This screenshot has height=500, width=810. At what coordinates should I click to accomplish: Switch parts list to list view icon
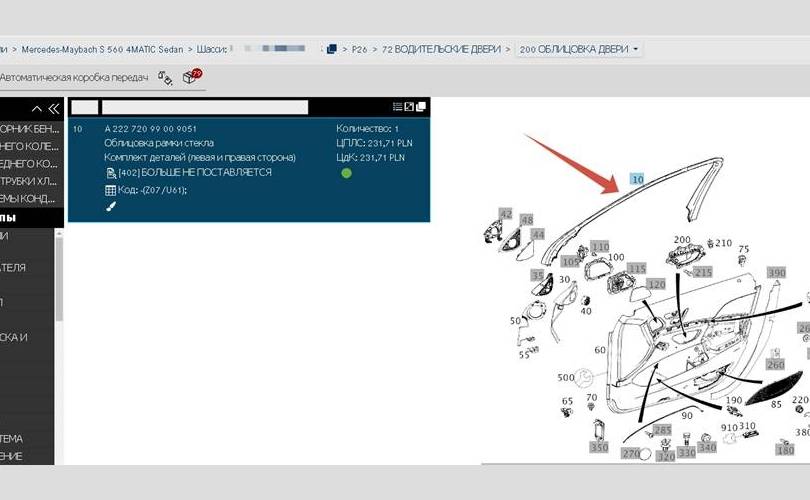(x=398, y=107)
